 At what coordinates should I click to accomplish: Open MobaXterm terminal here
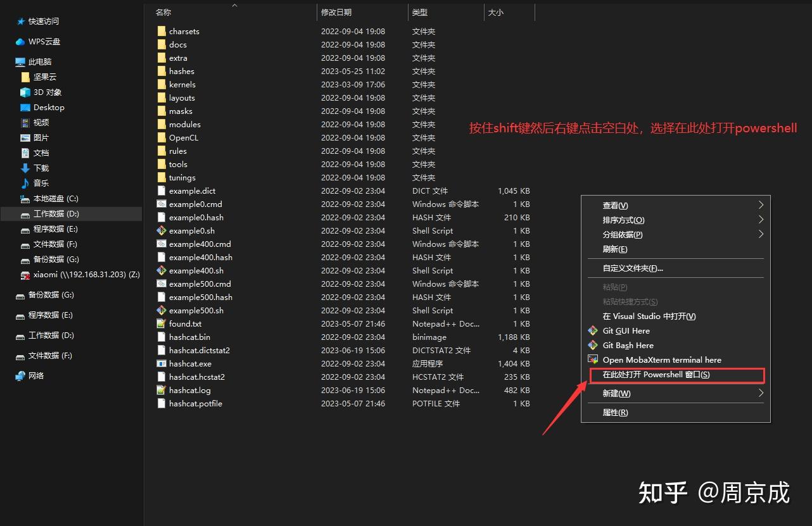662,360
